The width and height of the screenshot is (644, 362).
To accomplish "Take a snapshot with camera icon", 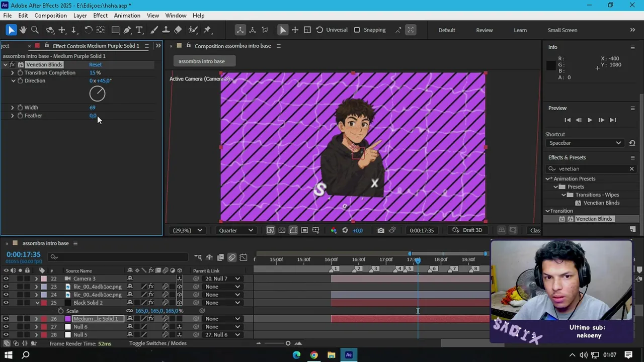I will tap(381, 230).
